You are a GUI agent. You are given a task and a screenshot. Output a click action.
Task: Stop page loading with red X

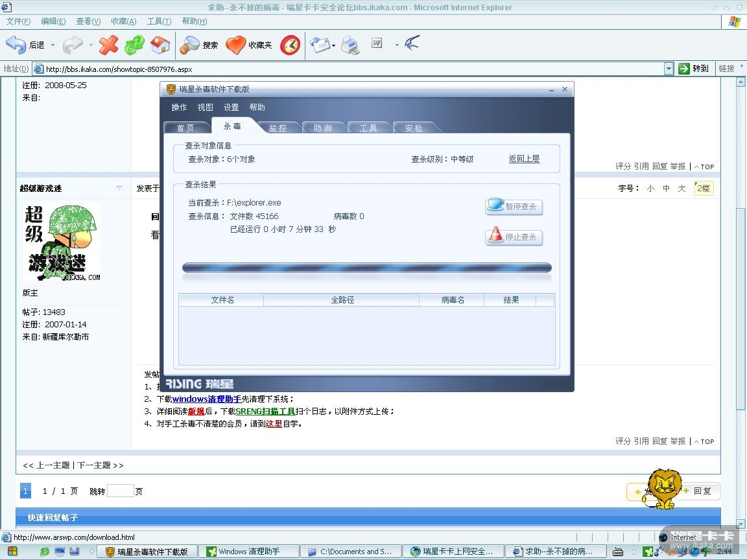(109, 45)
